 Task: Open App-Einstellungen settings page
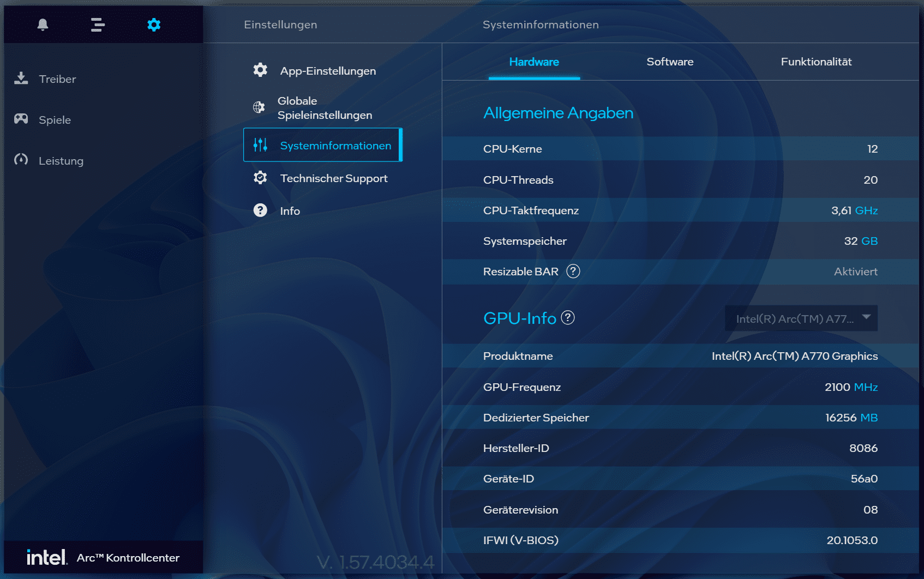pyautogui.click(x=328, y=71)
